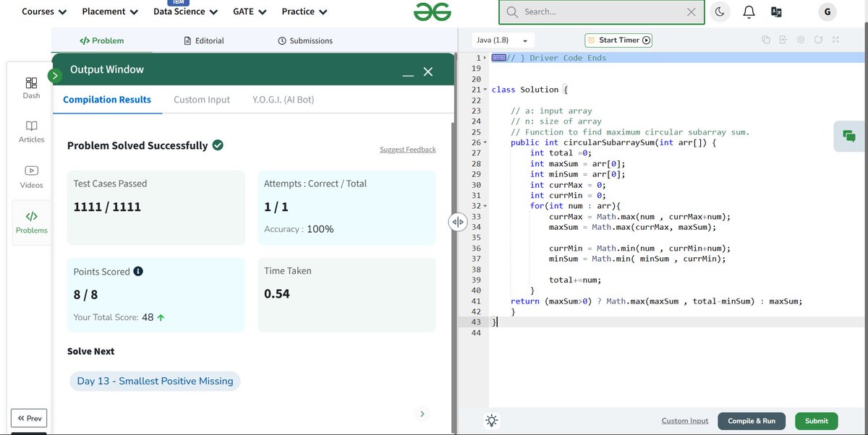Screen dimensions: 868x435
Task: Click the 'Accuracy : 100%' text
Action: pyautogui.click(x=299, y=229)
